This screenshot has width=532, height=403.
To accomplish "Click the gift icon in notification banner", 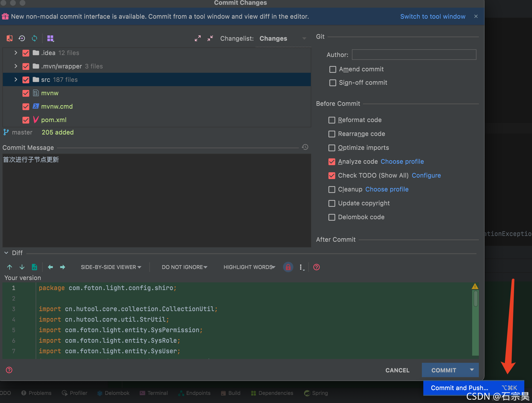I will [5, 16].
